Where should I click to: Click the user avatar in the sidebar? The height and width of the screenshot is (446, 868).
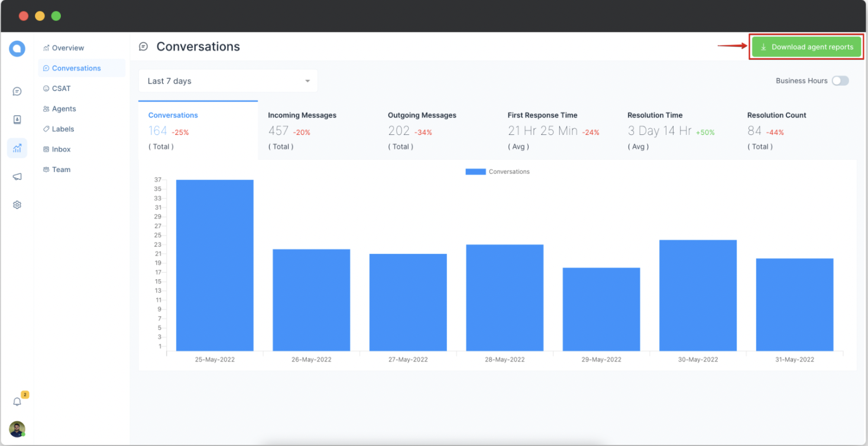point(17,429)
